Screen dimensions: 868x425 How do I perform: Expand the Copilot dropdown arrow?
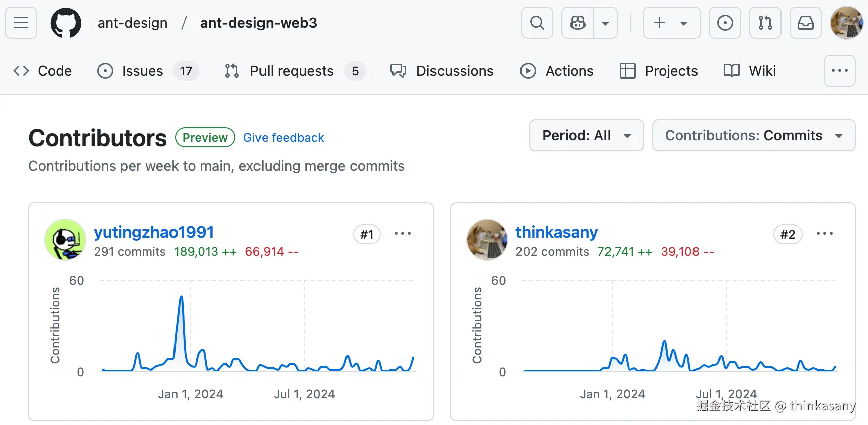(605, 23)
